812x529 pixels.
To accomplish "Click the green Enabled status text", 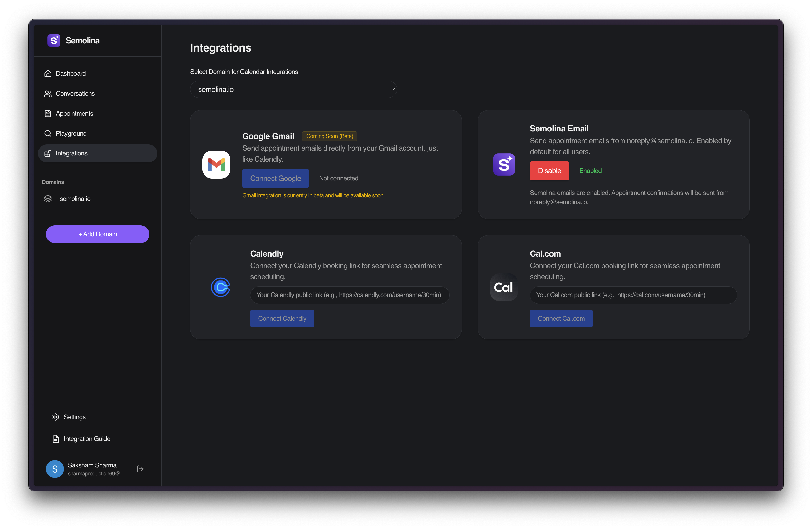I will (590, 171).
